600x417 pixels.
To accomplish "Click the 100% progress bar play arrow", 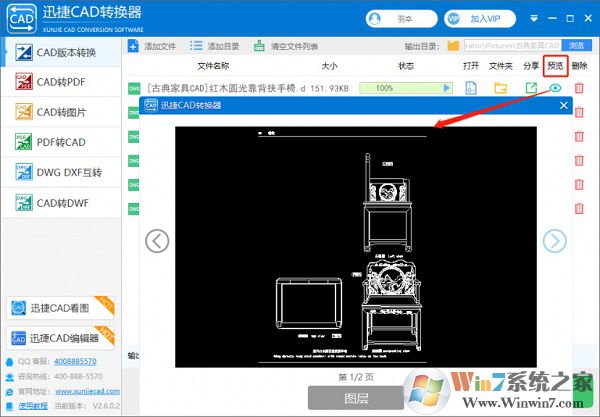I will tap(447, 88).
